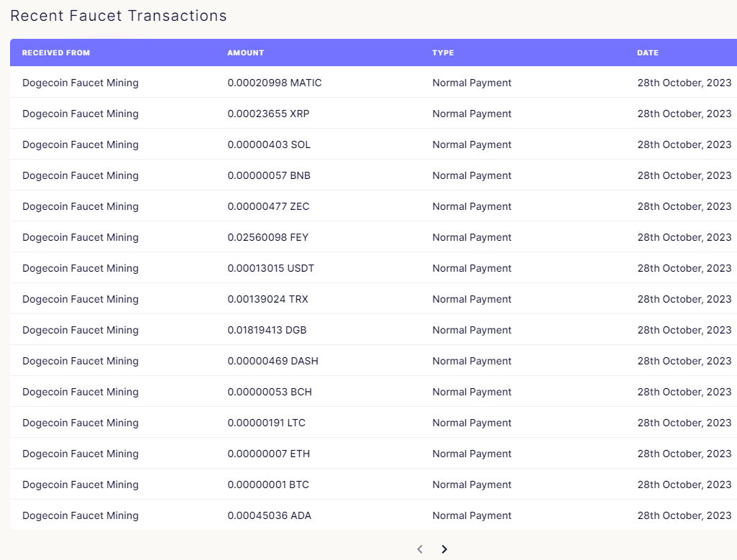737x560 pixels.
Task: Click Normal Payment in the MATIC row
Action: pos(472,83)
